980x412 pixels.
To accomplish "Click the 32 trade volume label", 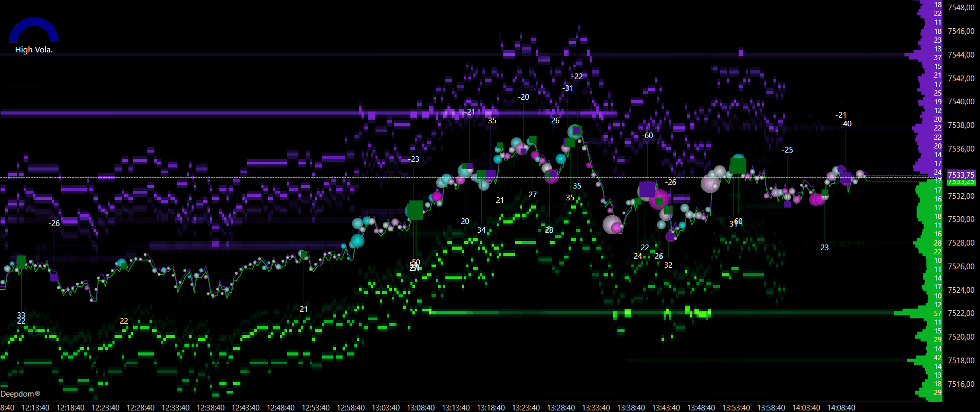I will (668, 265).
